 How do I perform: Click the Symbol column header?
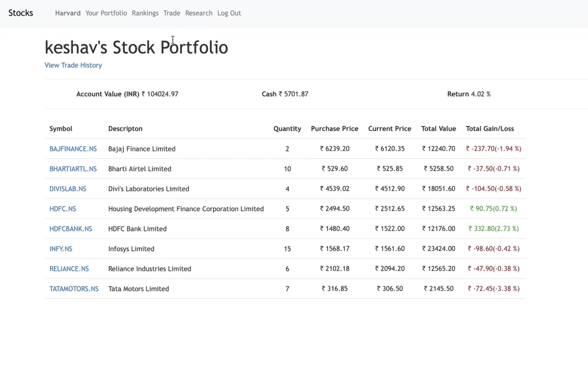61,129
